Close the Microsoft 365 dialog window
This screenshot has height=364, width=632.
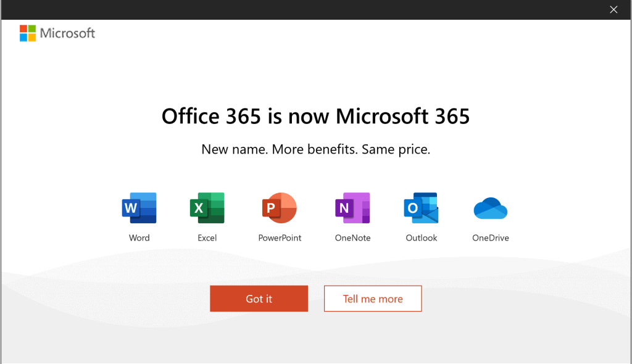(613, 10)
